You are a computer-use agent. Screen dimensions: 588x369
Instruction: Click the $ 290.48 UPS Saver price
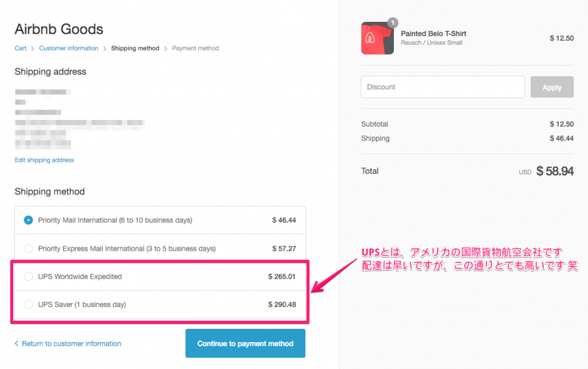click(281, 304)
